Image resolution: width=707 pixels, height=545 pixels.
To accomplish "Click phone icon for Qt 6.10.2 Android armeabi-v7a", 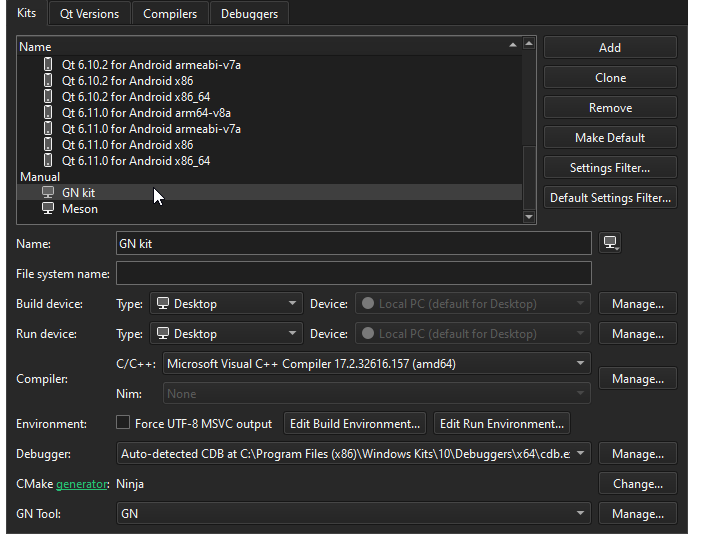I will coord(48,64).
